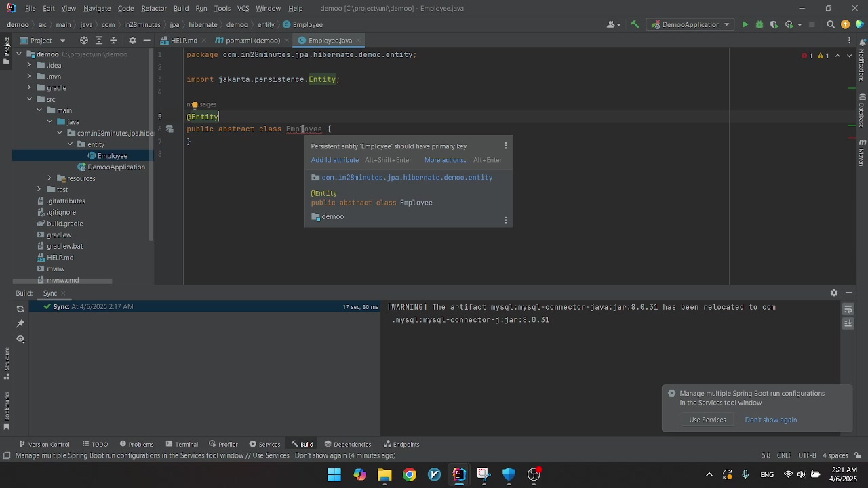Click the intention light bulb in editor
Screen dimensions: 868x488
[x=195, y=105]
